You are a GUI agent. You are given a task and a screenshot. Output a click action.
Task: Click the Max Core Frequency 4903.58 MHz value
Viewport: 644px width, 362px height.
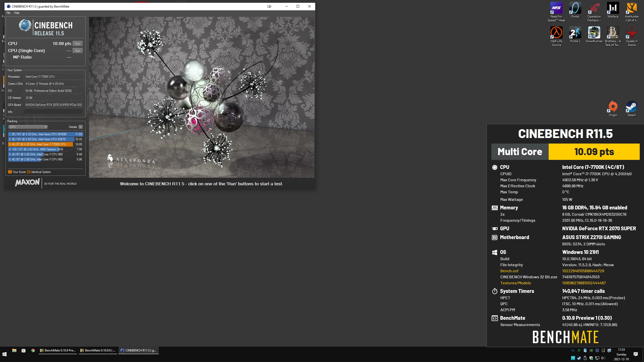[x=580, y=180]
